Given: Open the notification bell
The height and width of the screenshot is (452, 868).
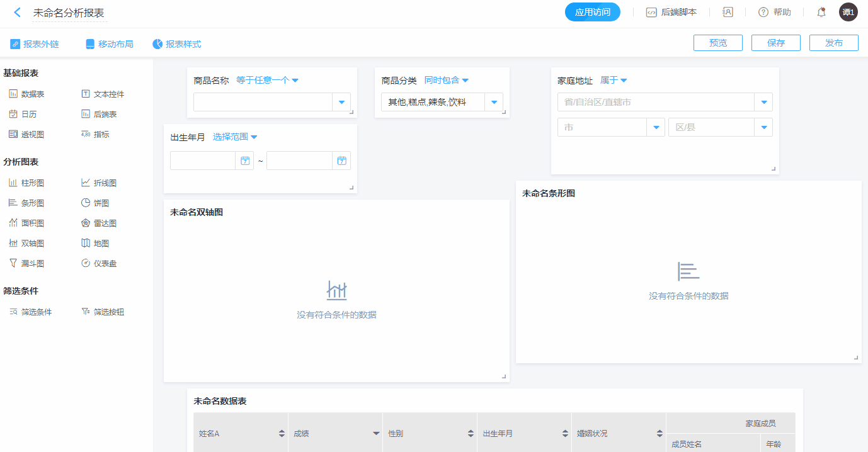Looking at the screenshot, I should click(x=821, y=13).
